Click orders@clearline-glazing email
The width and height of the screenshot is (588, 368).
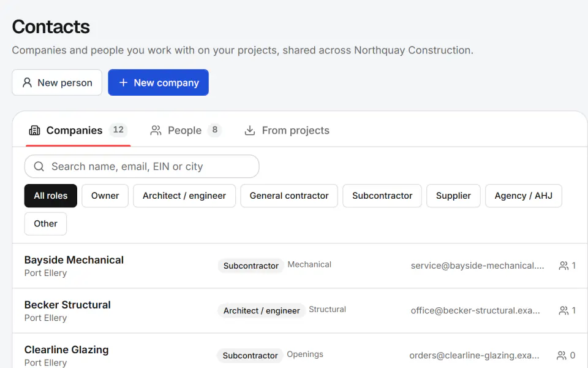coord(474,355)
